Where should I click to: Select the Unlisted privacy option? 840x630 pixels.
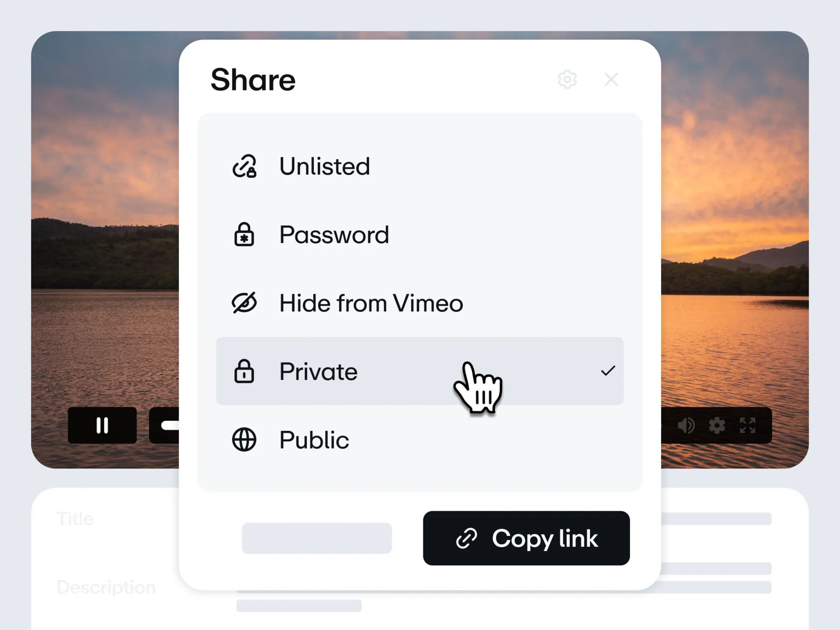point(420,166)
